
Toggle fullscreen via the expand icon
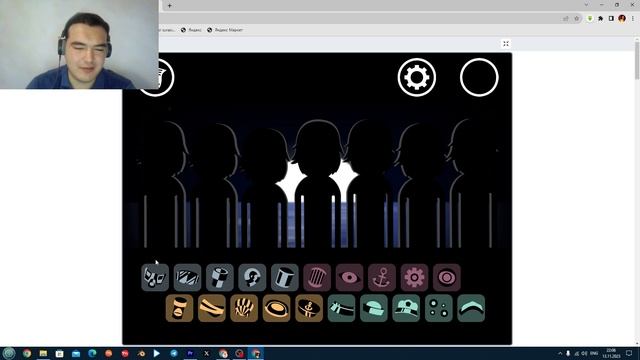point(506,44)
